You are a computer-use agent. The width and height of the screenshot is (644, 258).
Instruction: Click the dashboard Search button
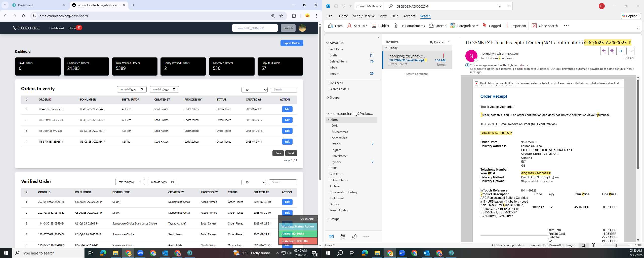coord(288,28)
